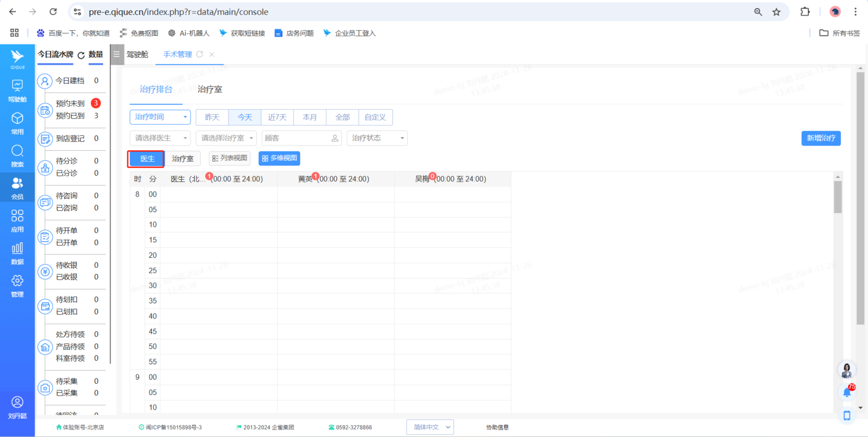Refresh 今日流水牌 with the reload icon
This screenshot has height=437, width=868.
pos(81,55)
